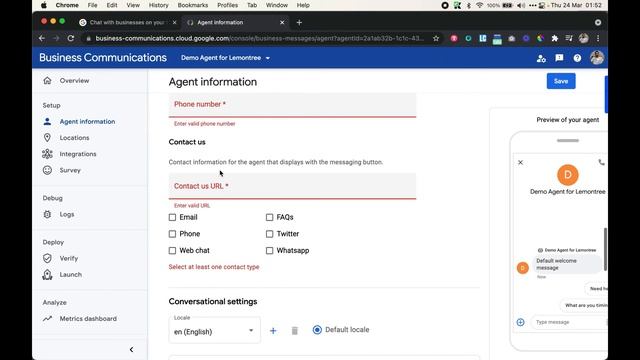Image resolution: width=640 pixels, height=360 pixels.
Task: Click the Verify shield icon
Action: click(47, 258)
